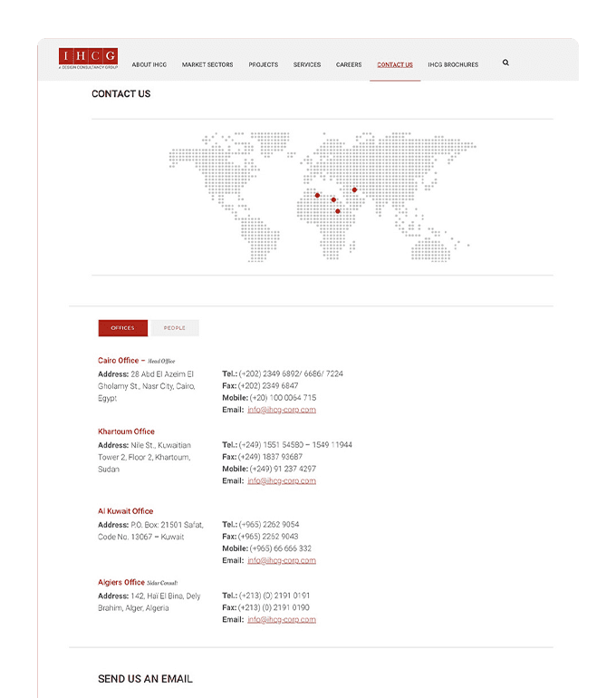Click Kuwait Tel. (+965) 2262 9054
The width and height of the screenshot is (616, 698).
coord(269,524)
